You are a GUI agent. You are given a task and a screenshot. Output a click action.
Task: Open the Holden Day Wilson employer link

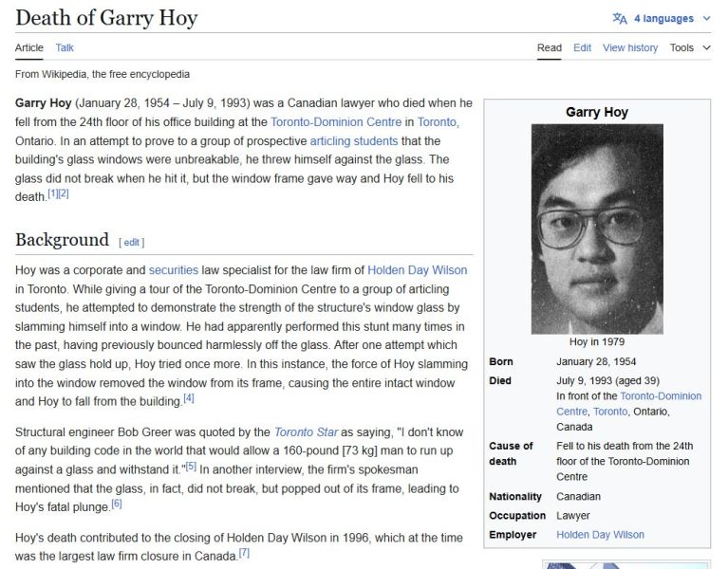[x=600, y=534]
